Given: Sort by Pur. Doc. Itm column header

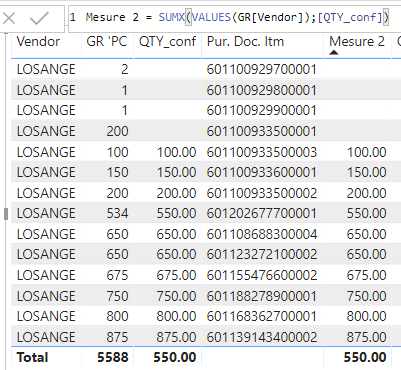Looking at the screenshot, I should (245, 42).
